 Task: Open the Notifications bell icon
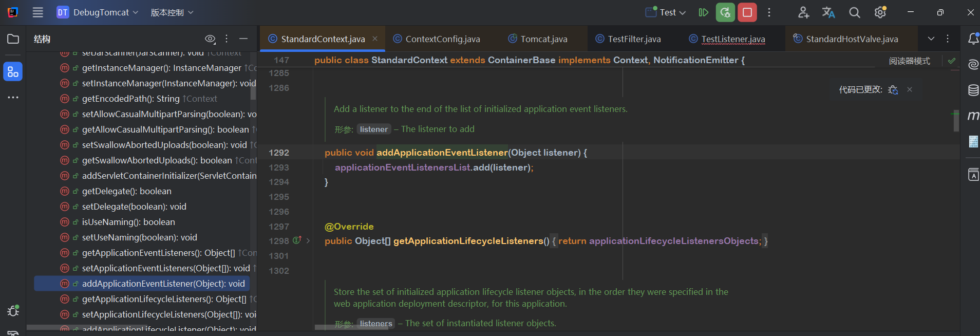pyautogui.click(x=973, y=39)
